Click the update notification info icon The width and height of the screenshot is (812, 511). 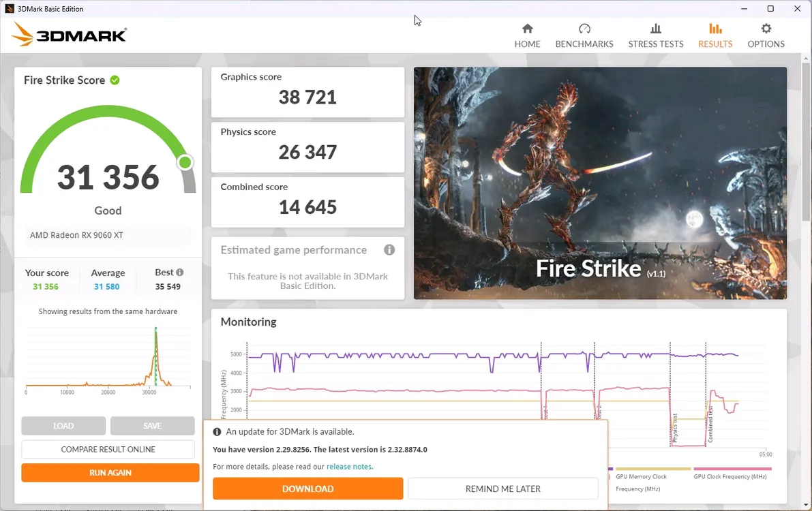(217, 432)
